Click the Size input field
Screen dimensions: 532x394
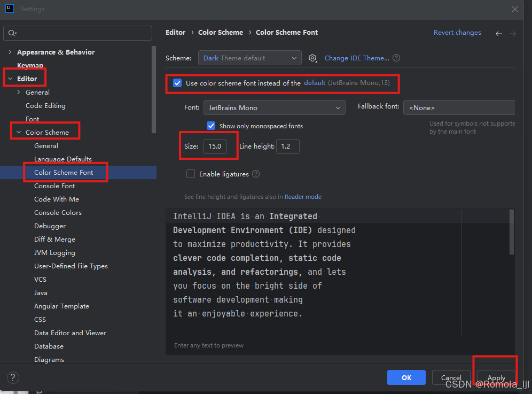pyautogui.click(x=215, y=146)
